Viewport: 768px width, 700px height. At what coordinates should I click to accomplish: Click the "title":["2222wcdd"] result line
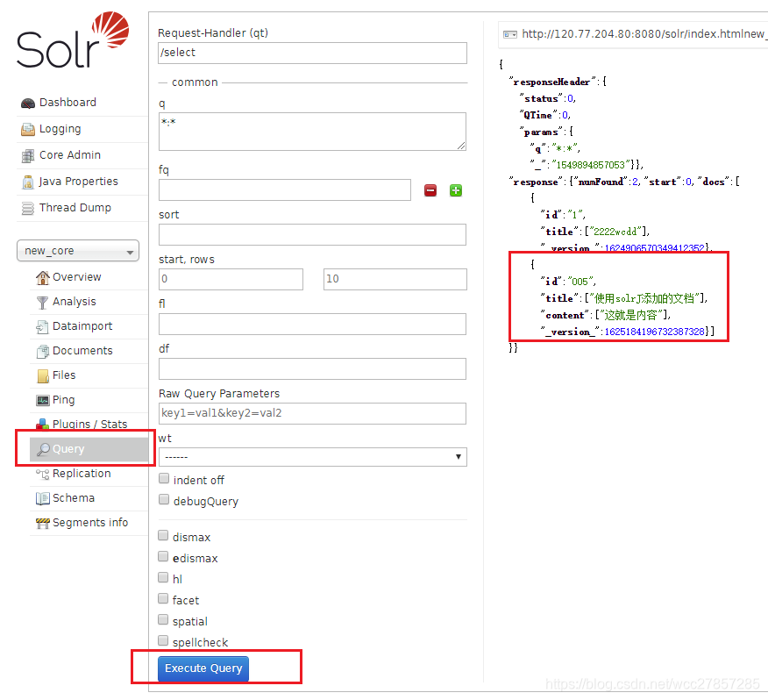(595, 232)
